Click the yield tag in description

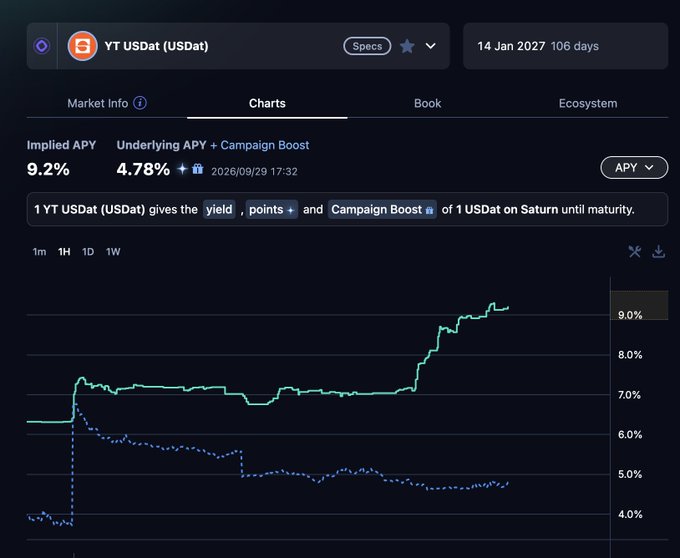219,209
